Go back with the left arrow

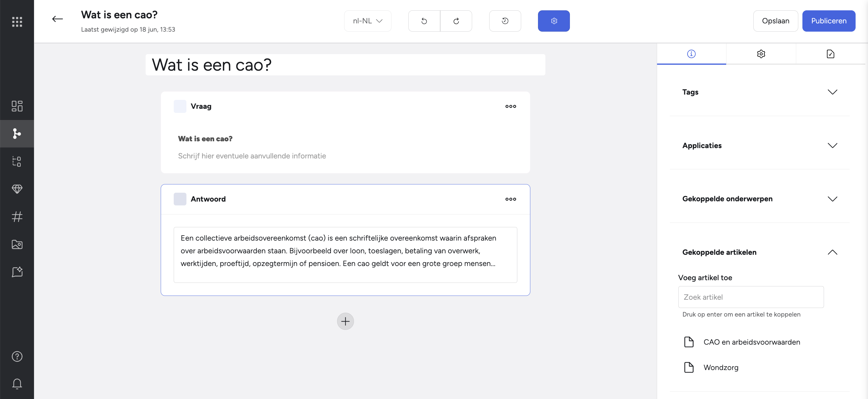click(57, 19)
